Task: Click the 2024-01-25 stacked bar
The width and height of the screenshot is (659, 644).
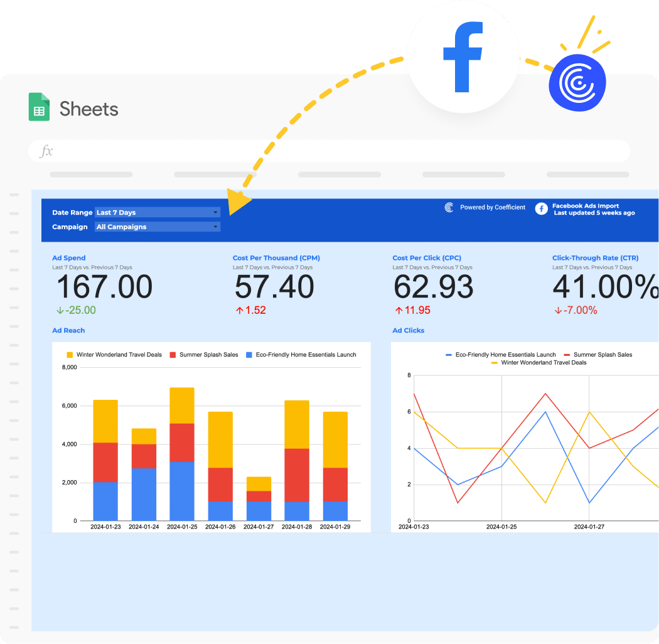Action: [x=182, y=454]
